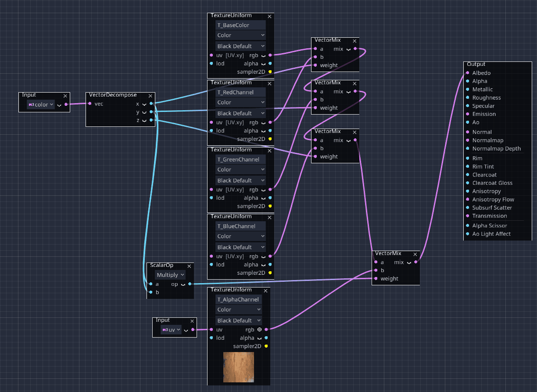The image size is (537, 392).
Task: Open the uv dropdown in Input node
Action: click(x=171, y=330)
